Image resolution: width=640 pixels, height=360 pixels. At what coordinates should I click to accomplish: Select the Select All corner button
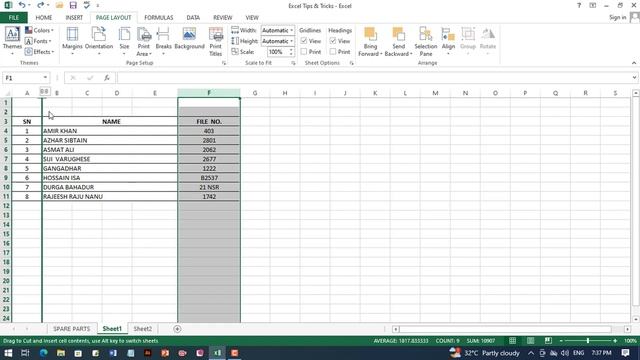(6, 93)
